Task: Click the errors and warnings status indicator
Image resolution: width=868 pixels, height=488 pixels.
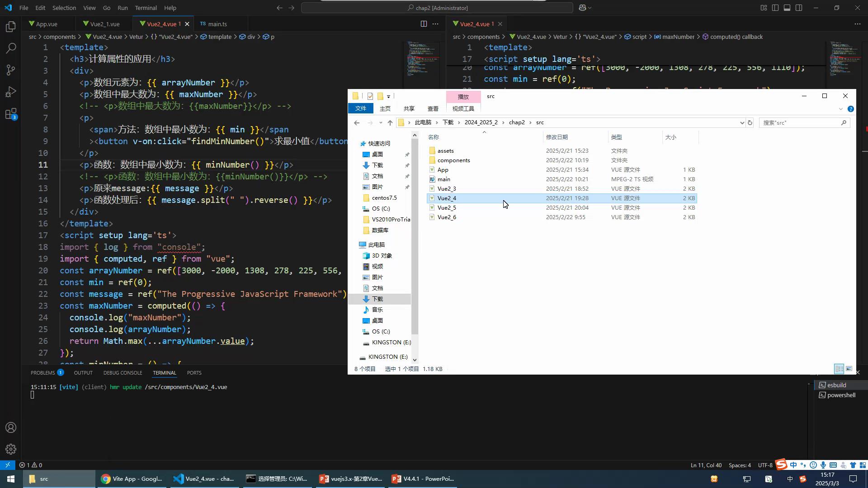Action: (31, 465)
